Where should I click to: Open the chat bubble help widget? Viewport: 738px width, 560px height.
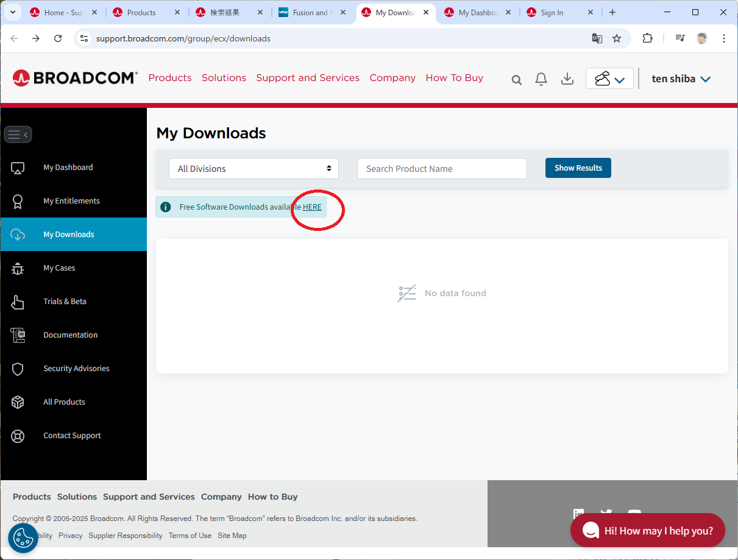click(x=647, y=530)
